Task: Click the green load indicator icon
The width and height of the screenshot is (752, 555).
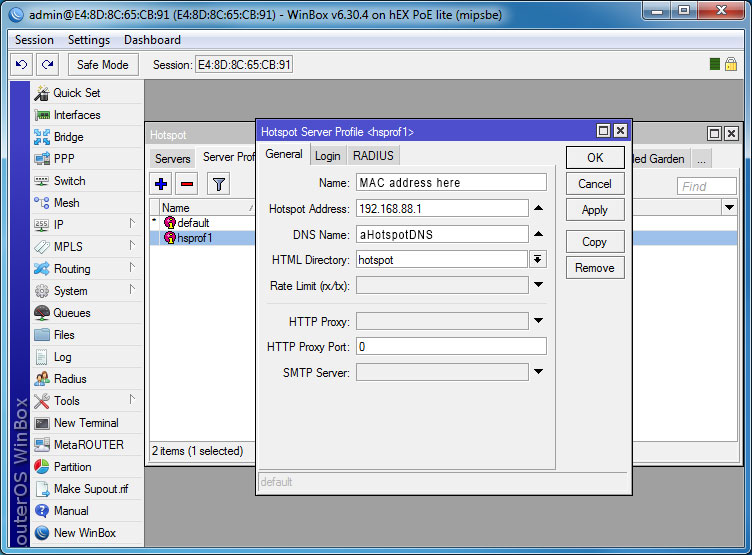Action: 715,64
